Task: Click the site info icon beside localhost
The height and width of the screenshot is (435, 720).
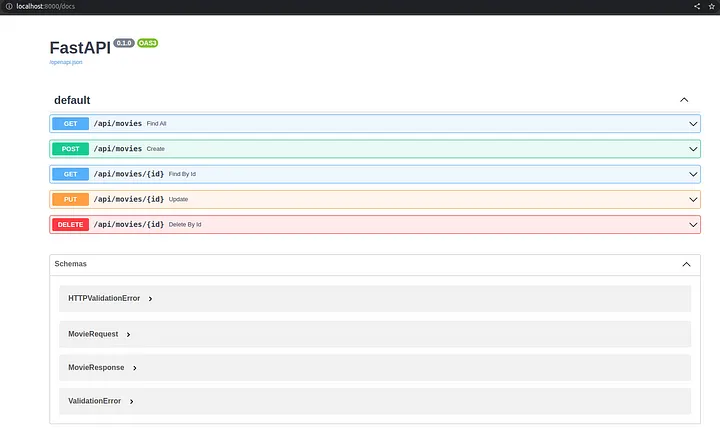Action: click(x=9, y=6)
